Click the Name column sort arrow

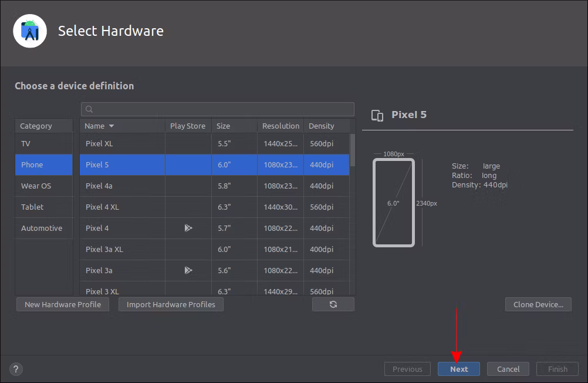pos(111,126)
